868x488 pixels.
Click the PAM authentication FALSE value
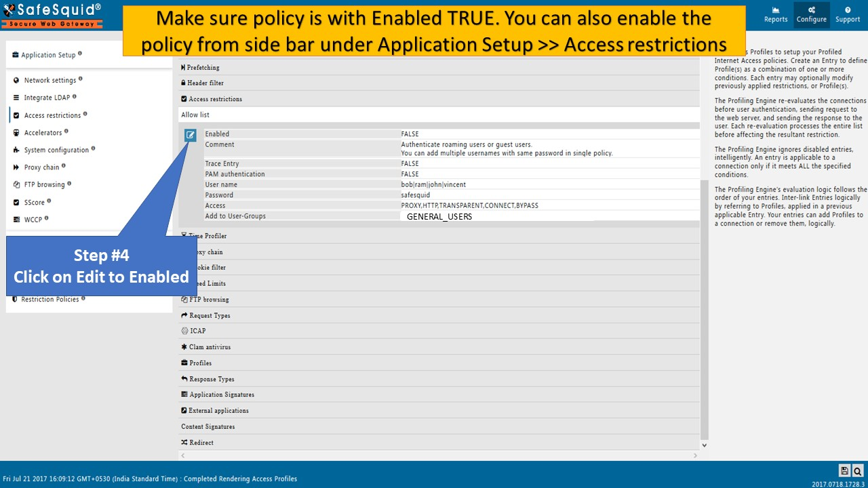[x=410, y=174]
